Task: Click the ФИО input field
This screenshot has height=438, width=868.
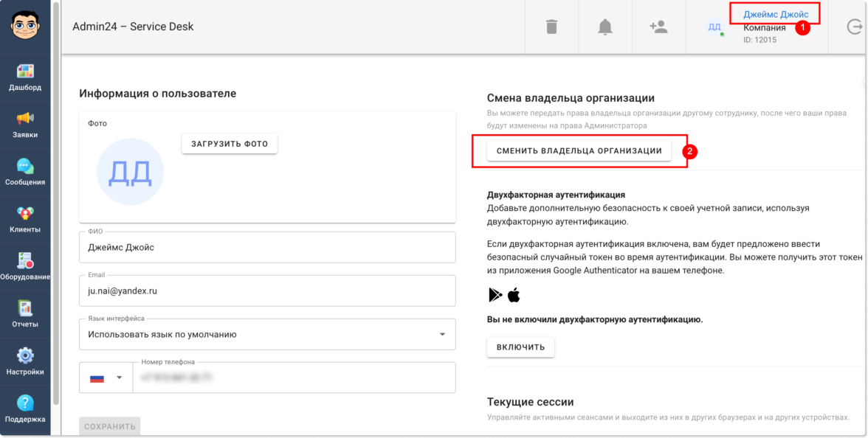Action: pyautogui.click(x=267, y=247)
